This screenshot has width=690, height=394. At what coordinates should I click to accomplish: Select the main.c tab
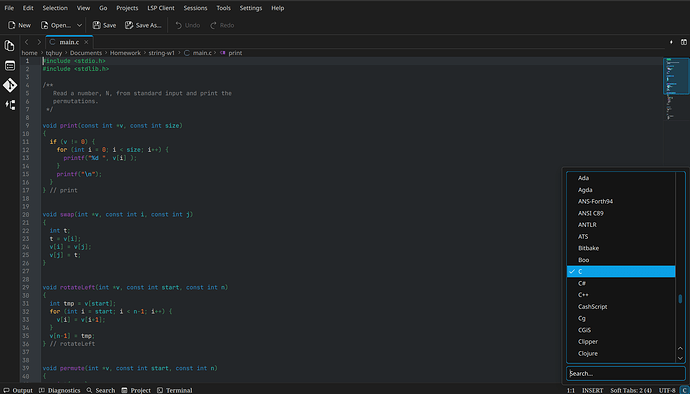(69, 42)
